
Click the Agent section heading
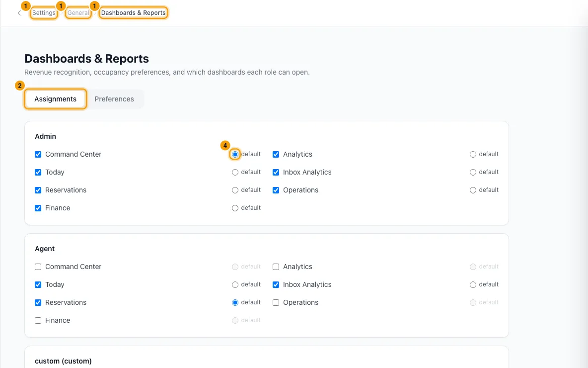(45, 249)
